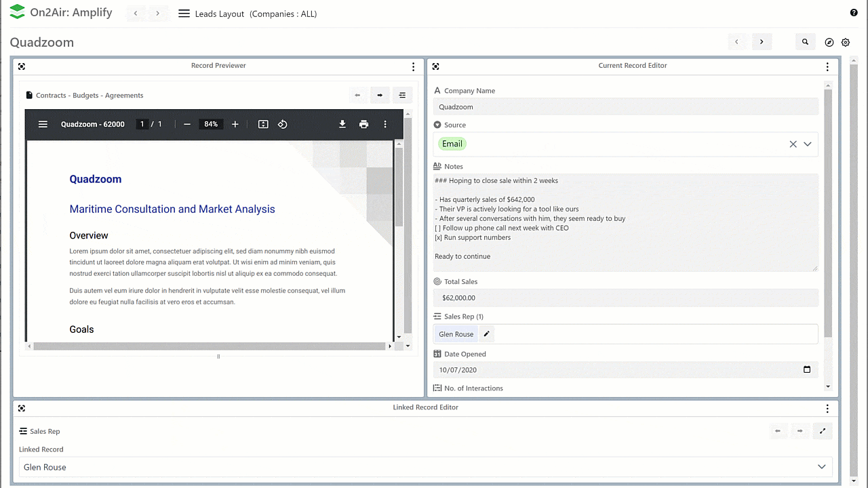Download the Quadzoom PDF document
Image resolution: width=868 pixels, height=488 pixels.
[342, 124]
